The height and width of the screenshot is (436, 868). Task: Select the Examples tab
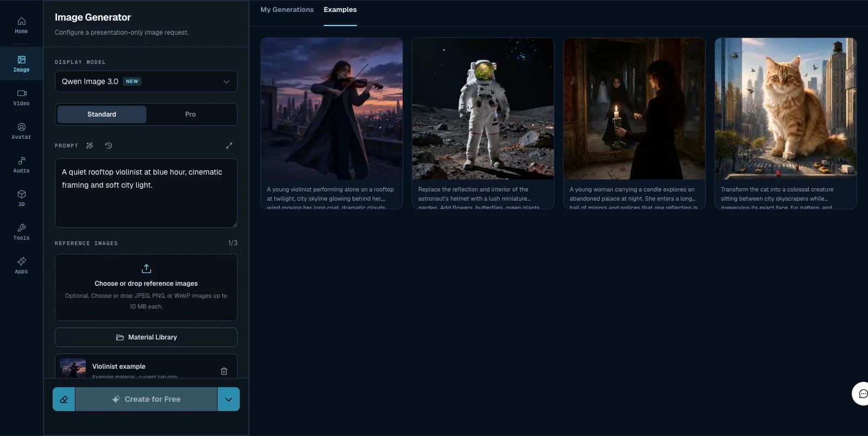pyautogui.click(x=340, y=10)
